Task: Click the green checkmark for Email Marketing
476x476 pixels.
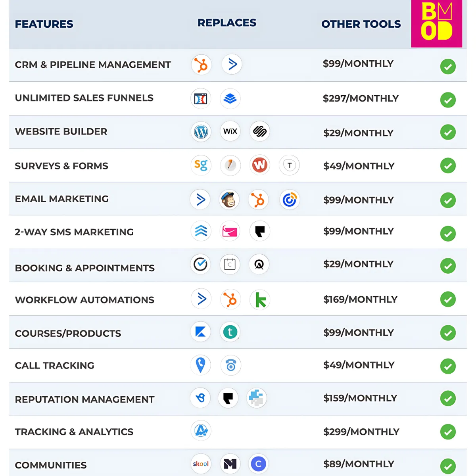Action: click(x=448, y=200)
